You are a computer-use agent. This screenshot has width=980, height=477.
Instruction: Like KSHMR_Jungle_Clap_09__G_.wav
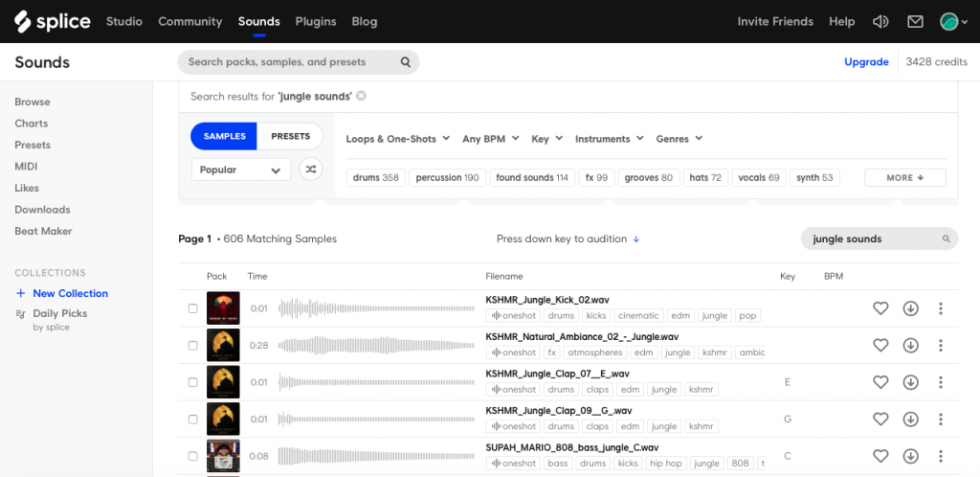click(880, 419)
